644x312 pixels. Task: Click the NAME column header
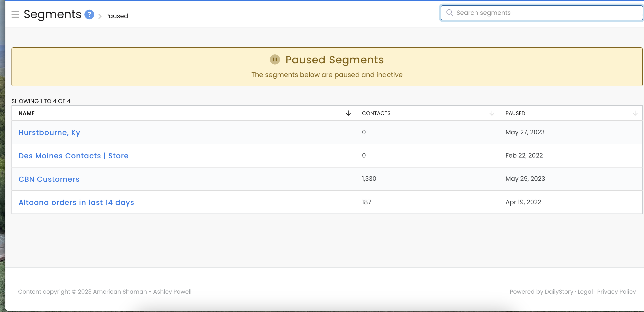coord(27,113)
